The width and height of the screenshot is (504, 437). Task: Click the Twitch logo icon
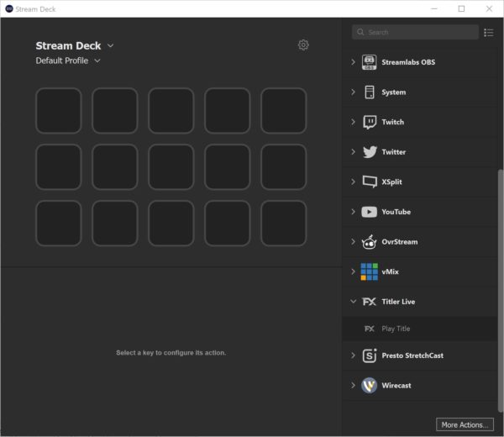(370, 122)
